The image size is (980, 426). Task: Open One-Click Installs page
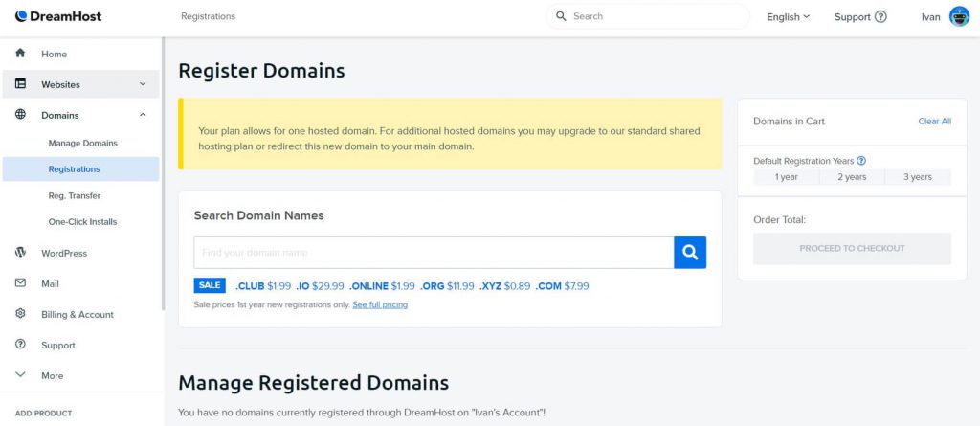point(82,222)
